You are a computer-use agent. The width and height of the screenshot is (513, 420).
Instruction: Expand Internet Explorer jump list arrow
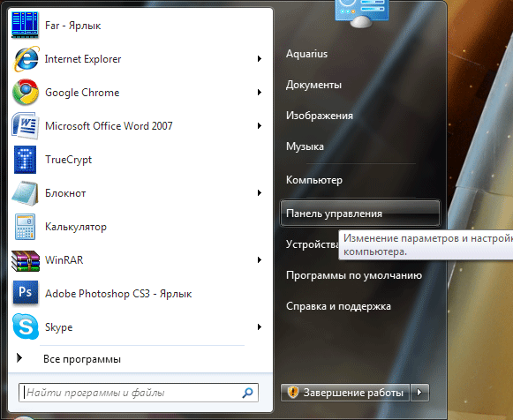tap(259, 59)
